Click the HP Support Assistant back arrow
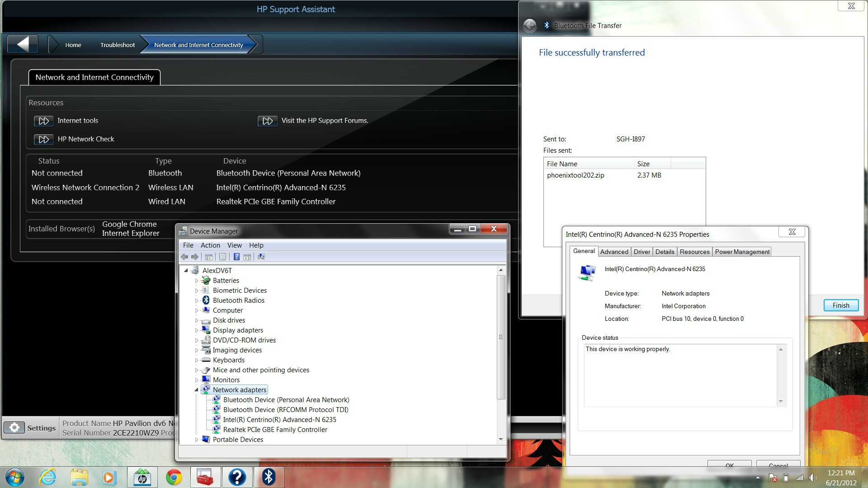The image size is (868, 488). pyautogui.click(x=23, y=44)
